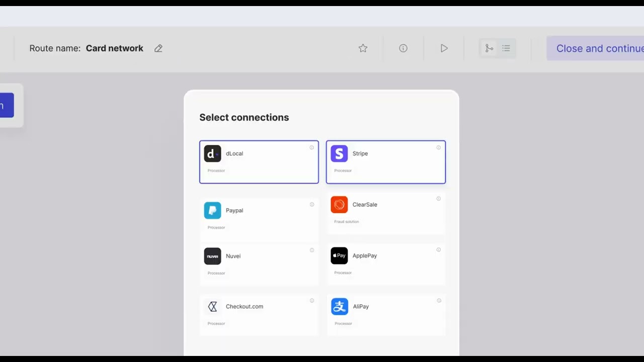The image size is (644, 362).
Task: Open info icon on Paypal card
Action: pyautogui.click(x=312, y=204)
